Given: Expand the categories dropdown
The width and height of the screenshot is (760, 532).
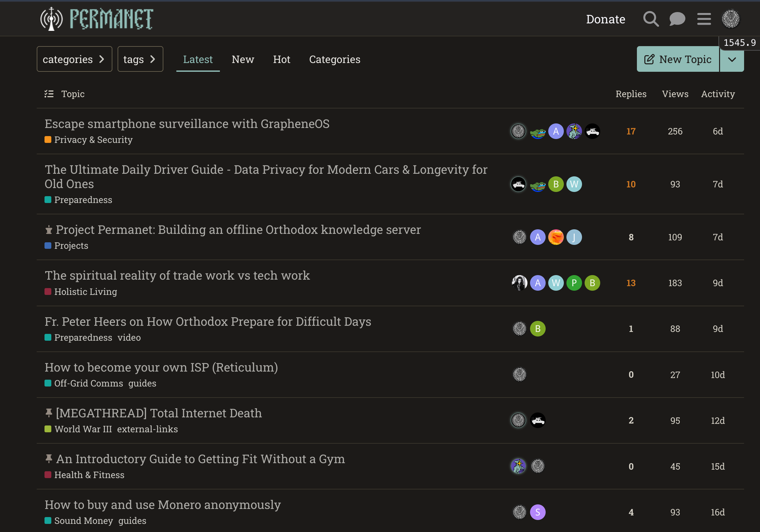Looking at the screenshot, I should click(74, 59).
